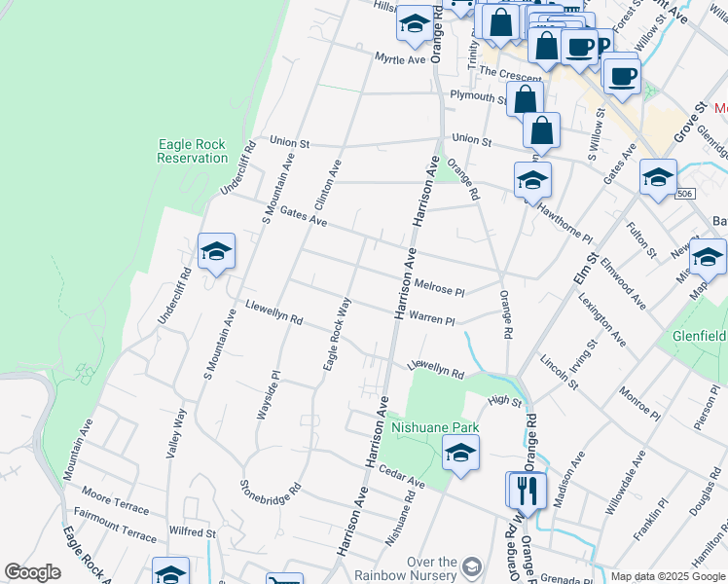The image size is (728, 584).
Task: Select the school marker beside route 506
Action: coord(658,178)
